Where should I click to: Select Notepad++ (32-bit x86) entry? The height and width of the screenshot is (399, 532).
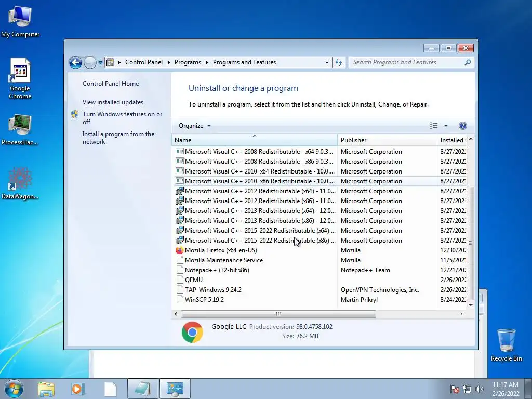point(320,270)
